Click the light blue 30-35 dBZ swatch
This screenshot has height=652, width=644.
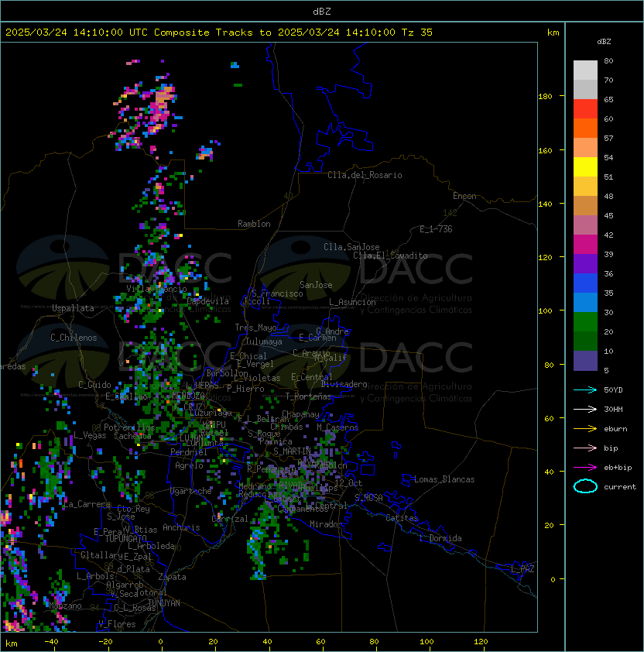coord(585,303)
